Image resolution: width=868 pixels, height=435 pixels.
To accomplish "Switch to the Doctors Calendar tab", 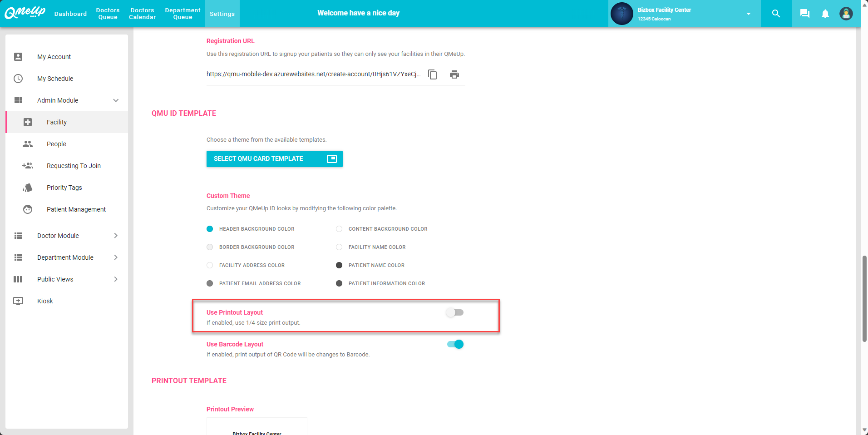I will click(142, 14).
